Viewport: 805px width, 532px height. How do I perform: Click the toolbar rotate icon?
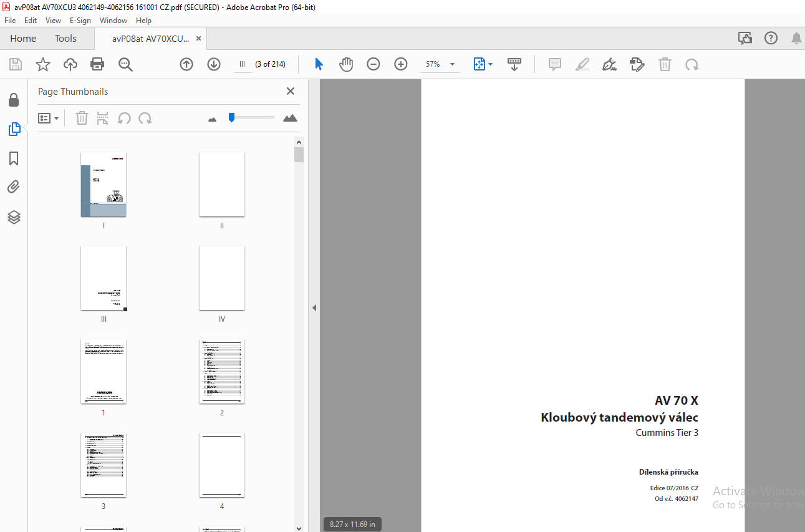tap(692, 64)
